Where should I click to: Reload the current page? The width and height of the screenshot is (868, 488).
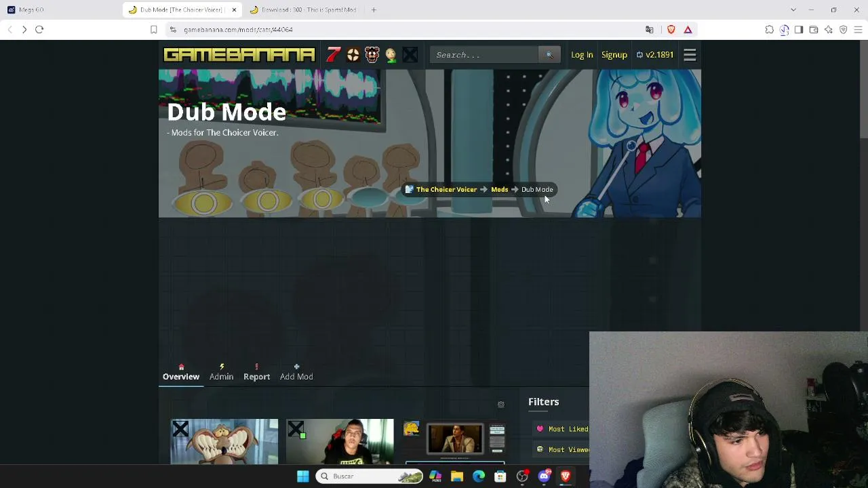point(39,30)
